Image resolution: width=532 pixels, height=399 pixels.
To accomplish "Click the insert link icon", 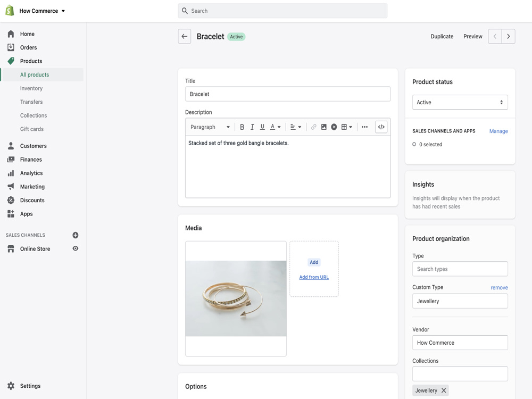I will (x=313, y=127).
